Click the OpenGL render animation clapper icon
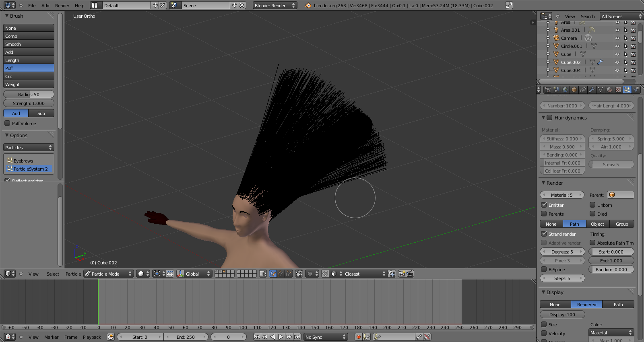The width and height of the screenshot is (644, 342). pos(410,274)
